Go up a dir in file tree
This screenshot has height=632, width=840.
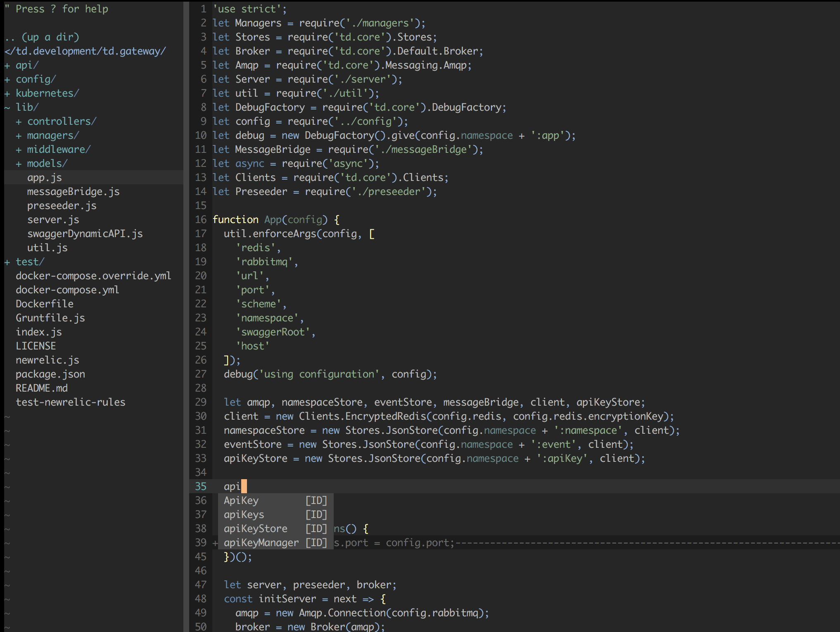[42, 37]
